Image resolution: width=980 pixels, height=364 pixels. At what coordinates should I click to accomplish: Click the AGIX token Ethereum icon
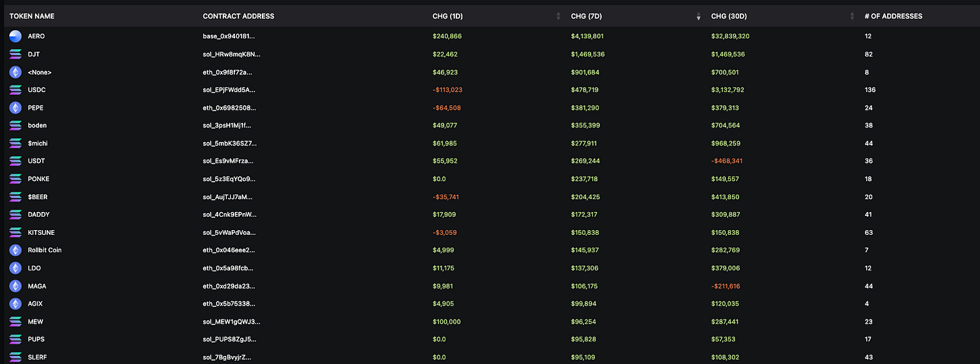tap(15, 304)
